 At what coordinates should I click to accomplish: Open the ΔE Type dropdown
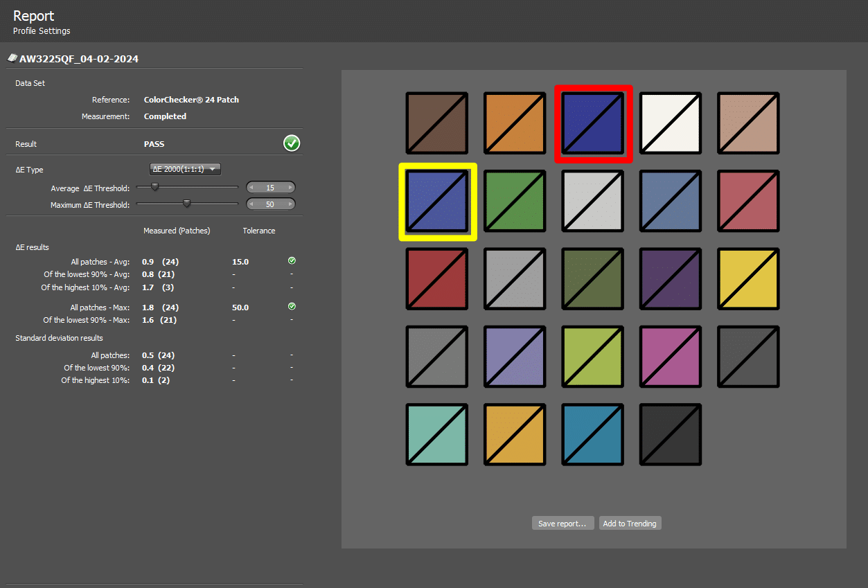[185, 169]
